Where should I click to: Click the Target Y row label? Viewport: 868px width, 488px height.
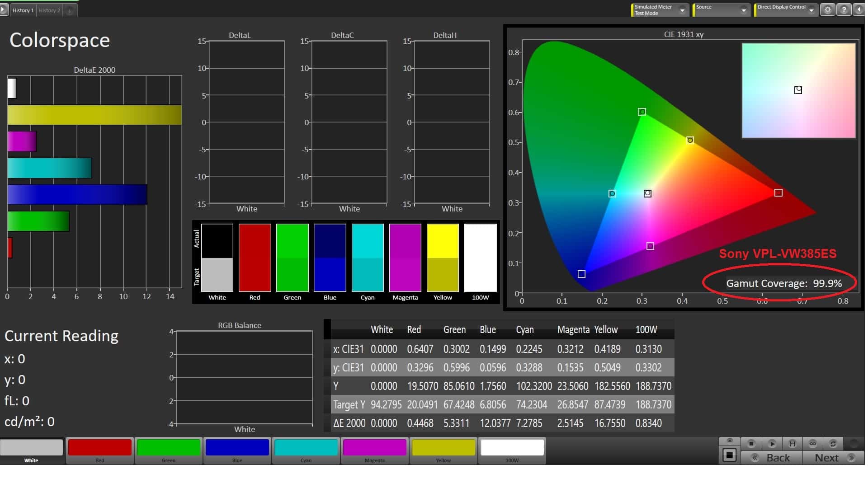(349, 405)
